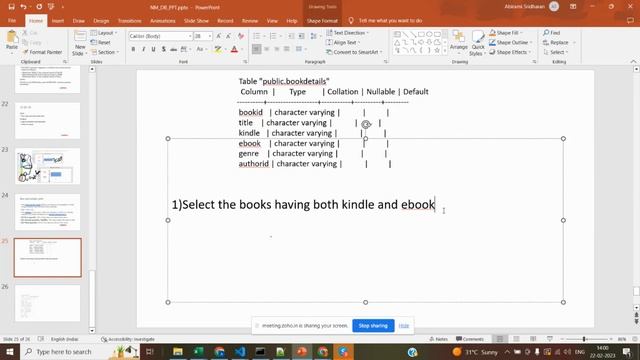Increase the font size
Image resolution: width=640 pixels, height=360 pixels.
[219, 36]
